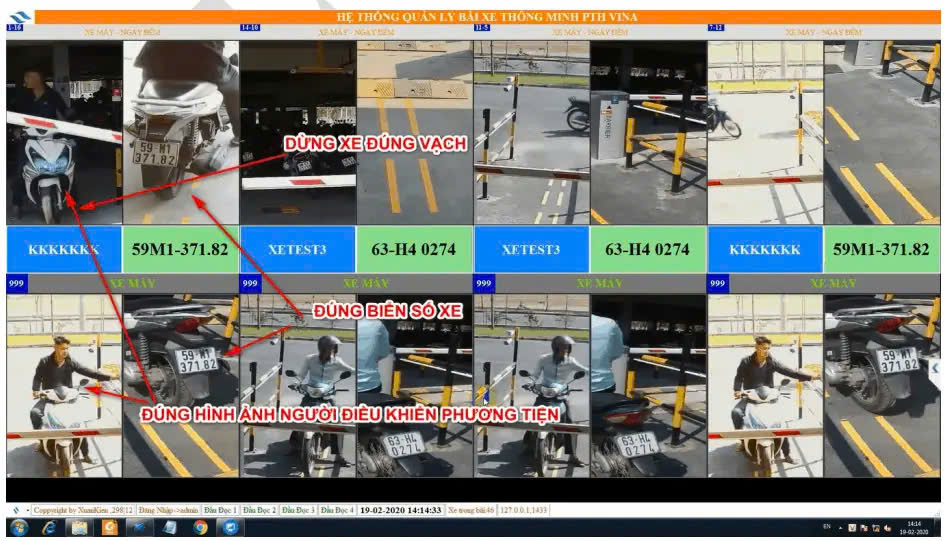Open File Explorer from the taskbar
The image size is (945, 541).
tap(78, 527)
